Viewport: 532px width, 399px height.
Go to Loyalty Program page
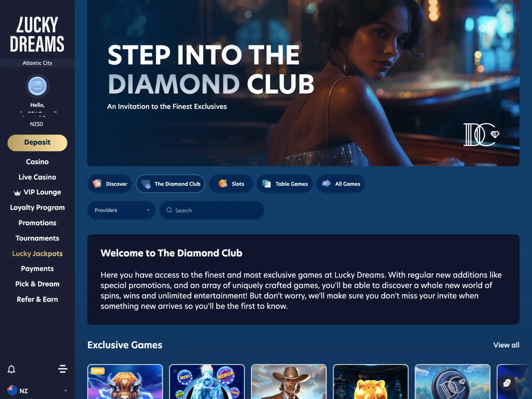click(37, 207)
